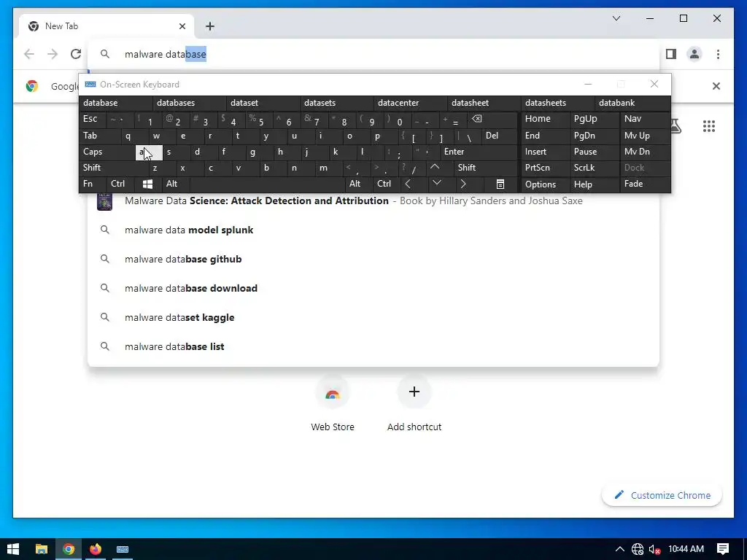Viewport: 747px width, 560px height.
Task: Open a new tab with plus icon
Action: (210, 26)
